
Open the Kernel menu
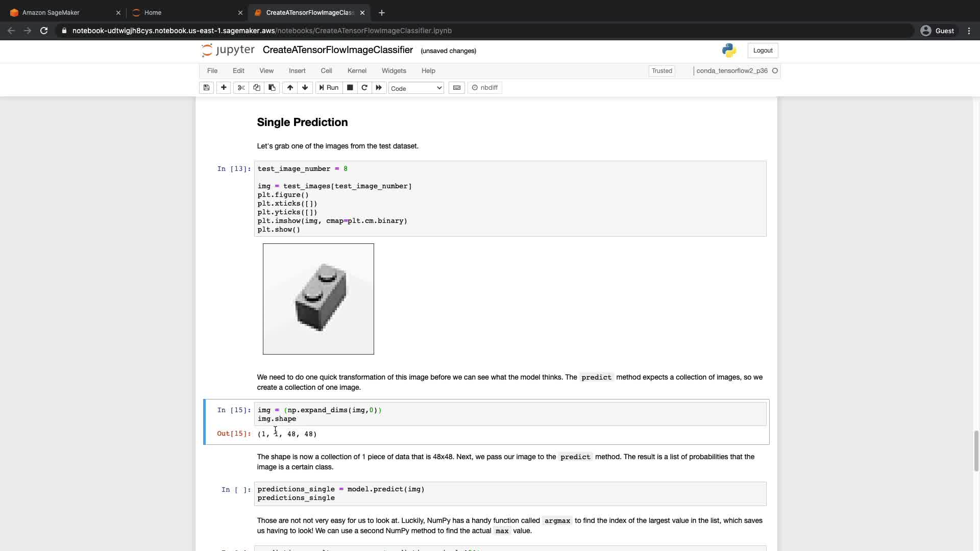pos(357,71)
